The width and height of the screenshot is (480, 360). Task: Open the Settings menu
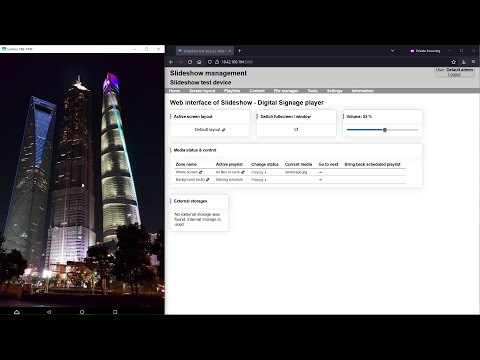(334, 91)
